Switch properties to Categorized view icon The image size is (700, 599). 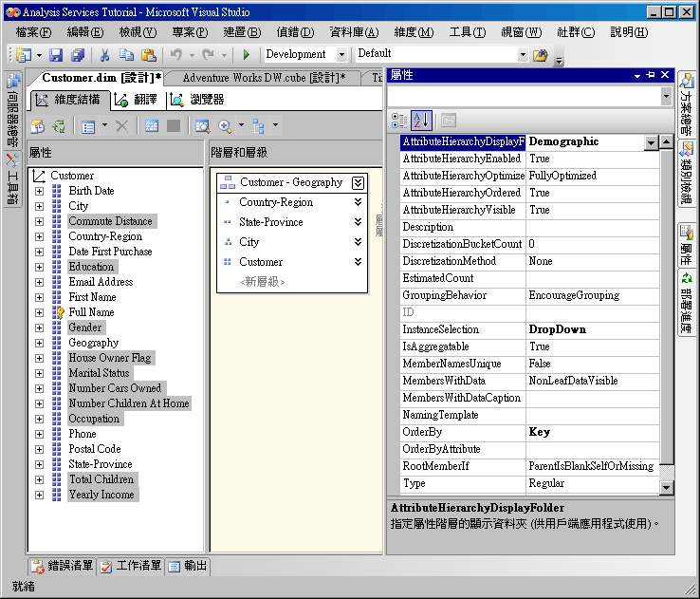399,121
